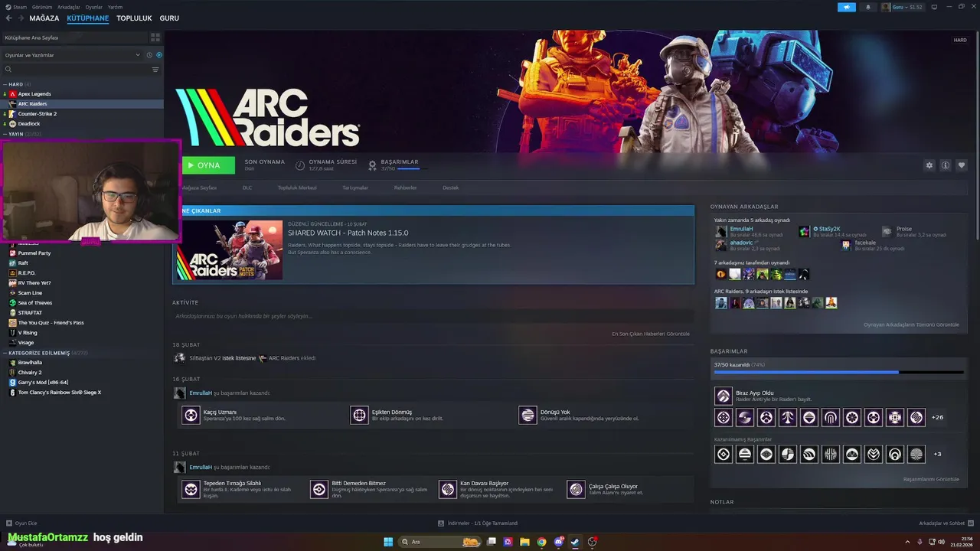Click the green OYNA play button

(208, 165)
